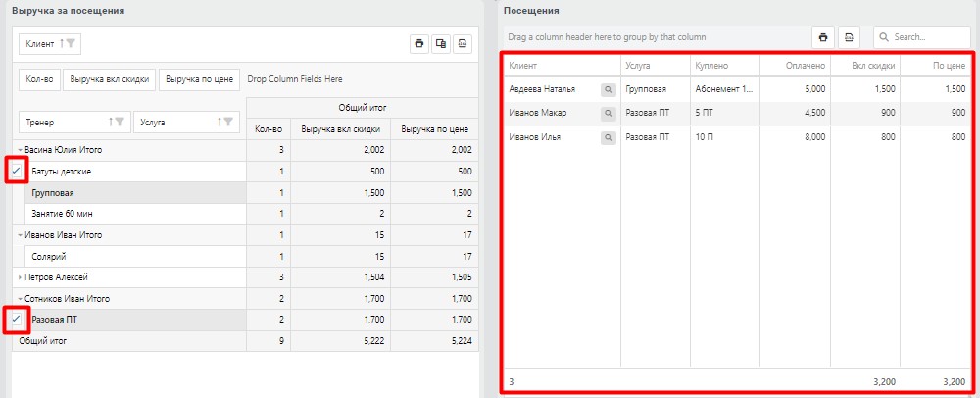The image size is (980, 398).
Task: Collapse the Иванов Иван Итого group
Action: (20, 235)
